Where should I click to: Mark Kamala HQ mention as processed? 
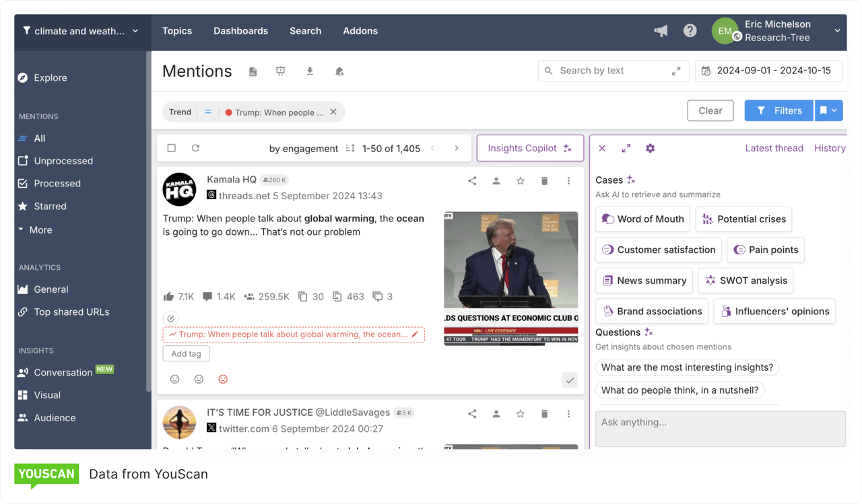pyautogui.click(x=570, y=380)
